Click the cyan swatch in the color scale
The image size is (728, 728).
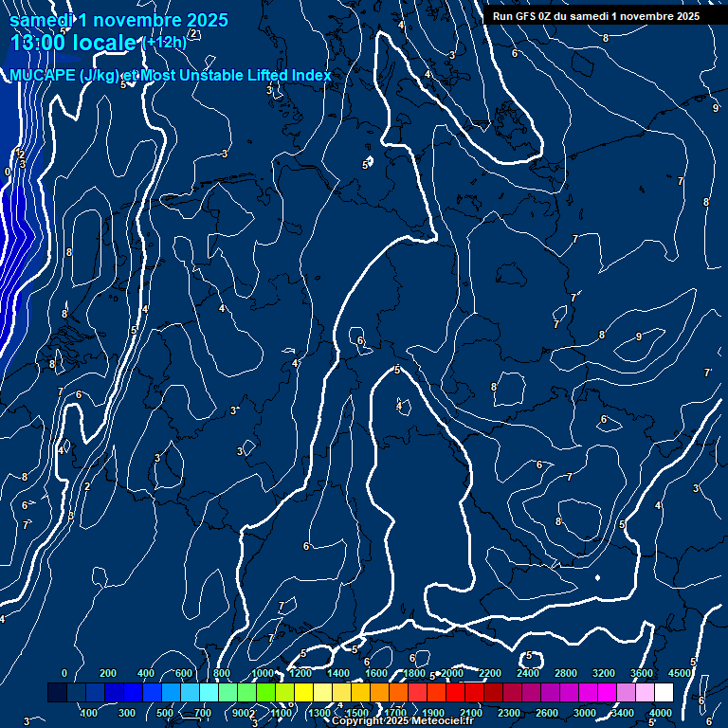[x=209, y=693]
